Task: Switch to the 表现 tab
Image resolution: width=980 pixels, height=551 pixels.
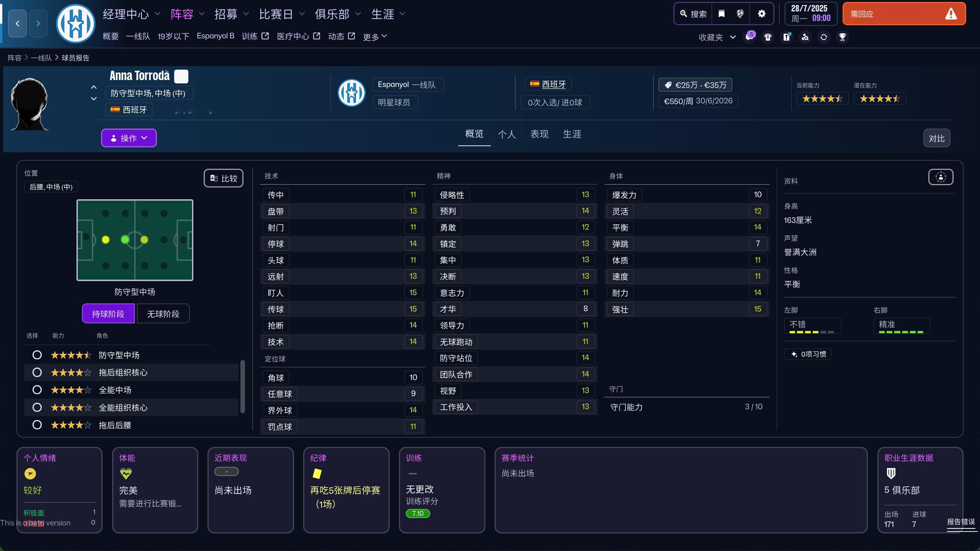Action: pyautogui.click(x=540, y=134)
